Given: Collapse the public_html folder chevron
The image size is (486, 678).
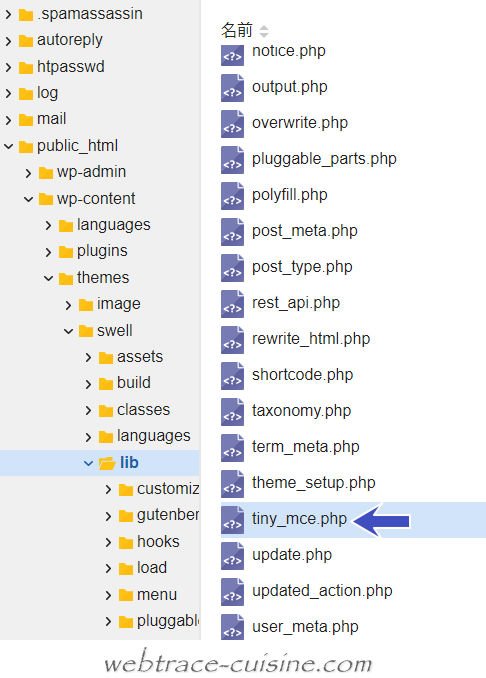Looking at the screenshot, I should 8,146.
